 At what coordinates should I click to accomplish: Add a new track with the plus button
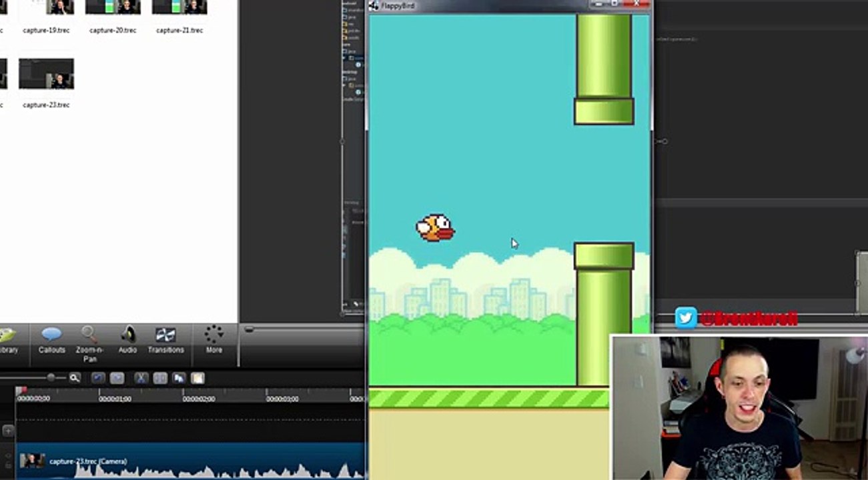tap(8, 431)
